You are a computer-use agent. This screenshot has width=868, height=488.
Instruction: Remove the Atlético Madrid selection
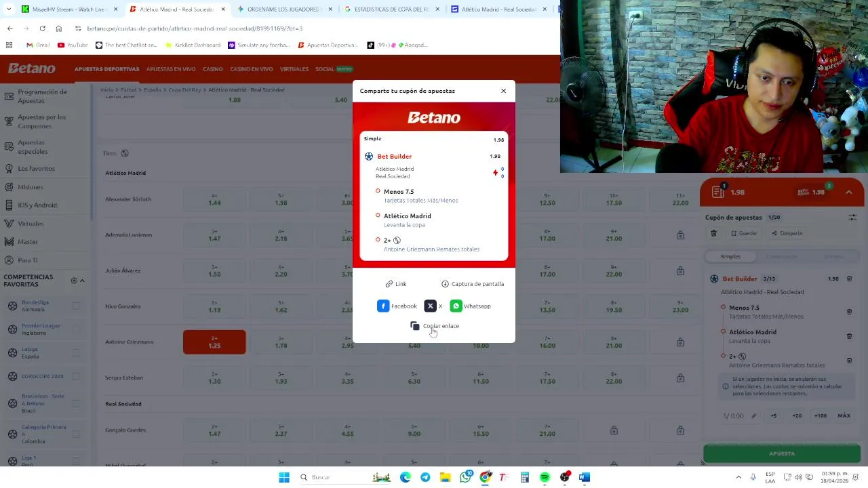849,336
